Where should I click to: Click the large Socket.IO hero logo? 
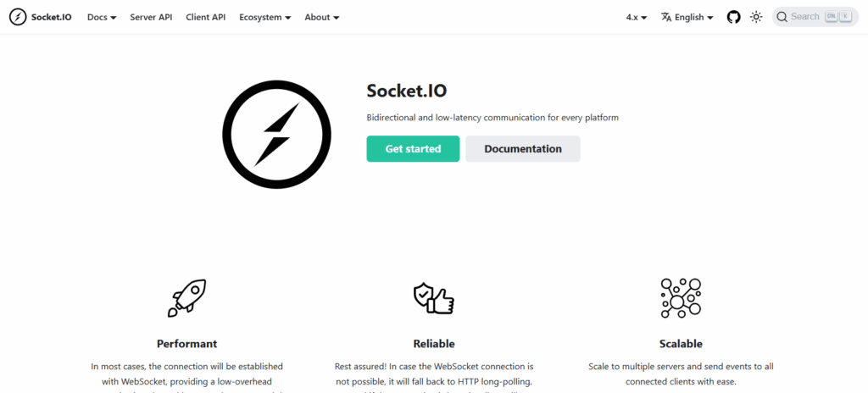click(276, 133)
